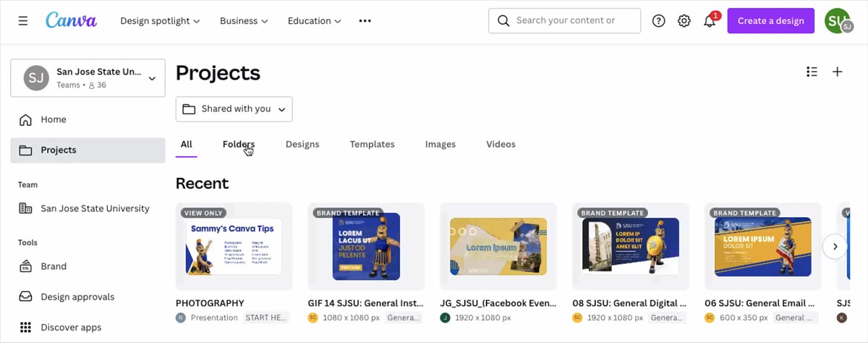Open the PHOTOGRAPHY presentation thumbnail

[x=234, y=246]
